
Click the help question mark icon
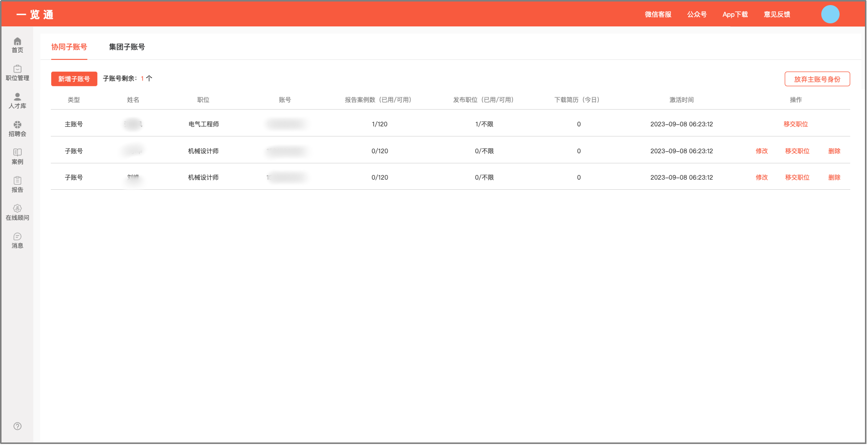click(17, 426)
